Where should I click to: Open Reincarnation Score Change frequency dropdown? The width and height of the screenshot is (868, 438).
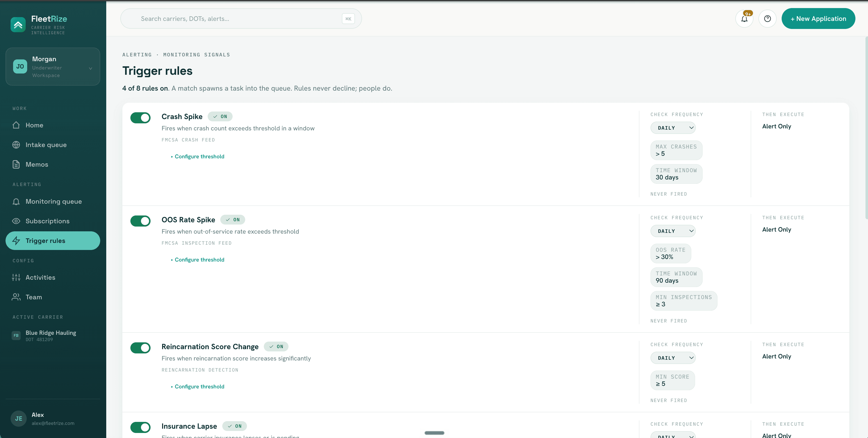(x=673, y=358)
